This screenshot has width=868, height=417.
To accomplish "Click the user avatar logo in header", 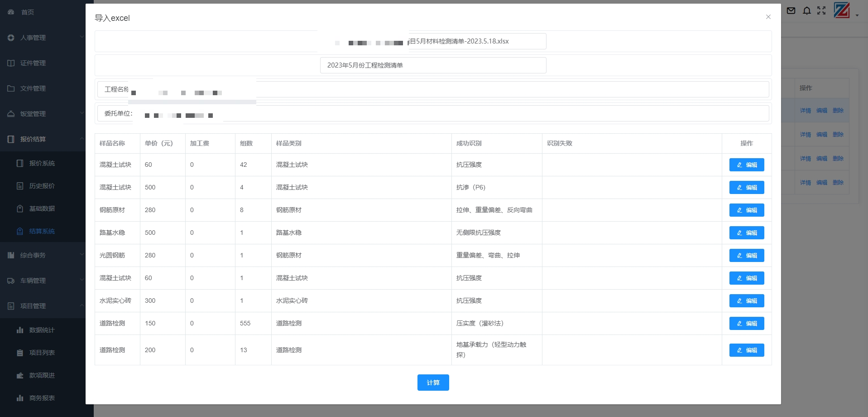I will click(842, 10).
